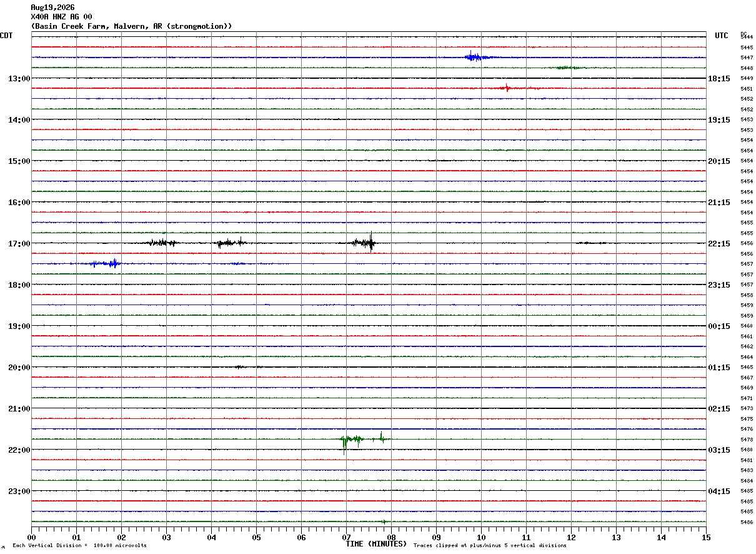Click the UTC timezone label
Screen dimensions: 756x554
[x=722, y=36]
